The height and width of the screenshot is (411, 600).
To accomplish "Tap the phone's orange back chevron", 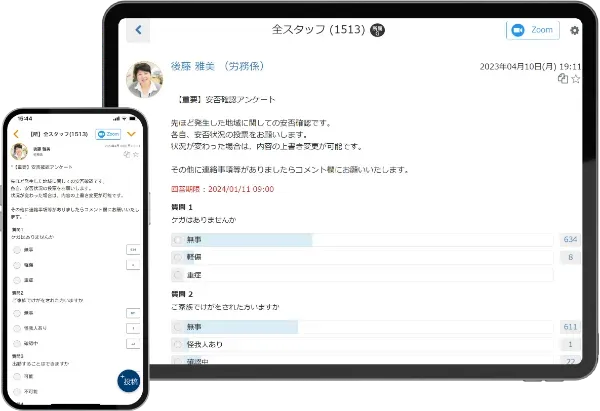I will coord(16,134).
